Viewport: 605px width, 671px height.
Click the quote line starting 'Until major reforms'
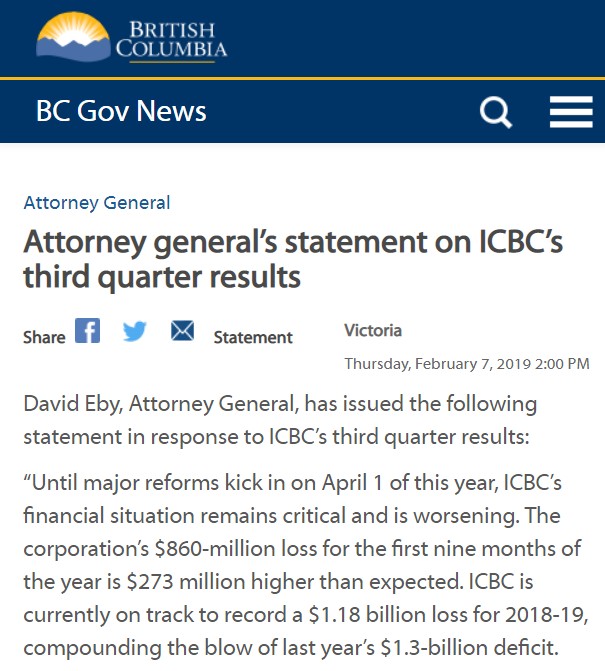292,483
